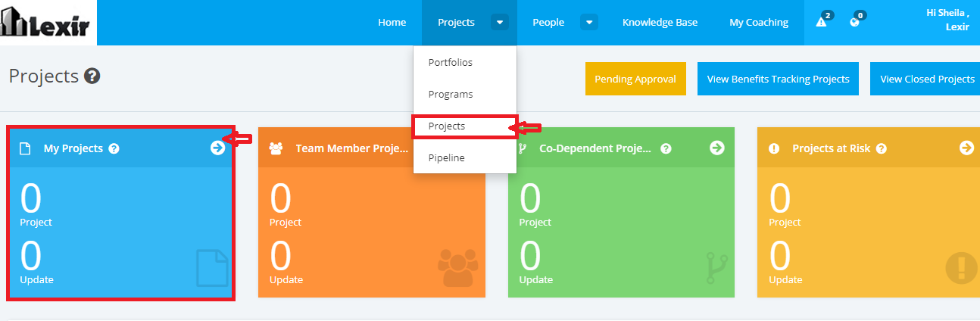Expand the People dropdown arrow
Image resolution: width=980 pixels, height=321 pixels.
point(590,23)
